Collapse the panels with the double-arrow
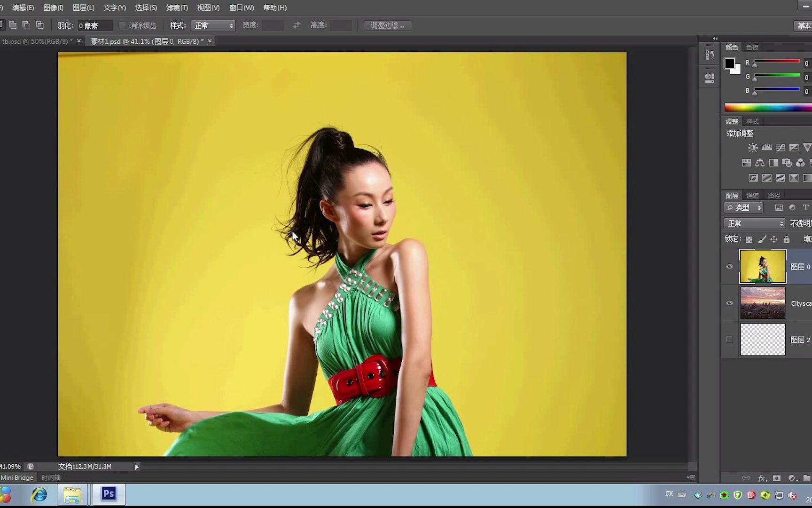Viewport: 812px width, 508px height. click(715, 39)
